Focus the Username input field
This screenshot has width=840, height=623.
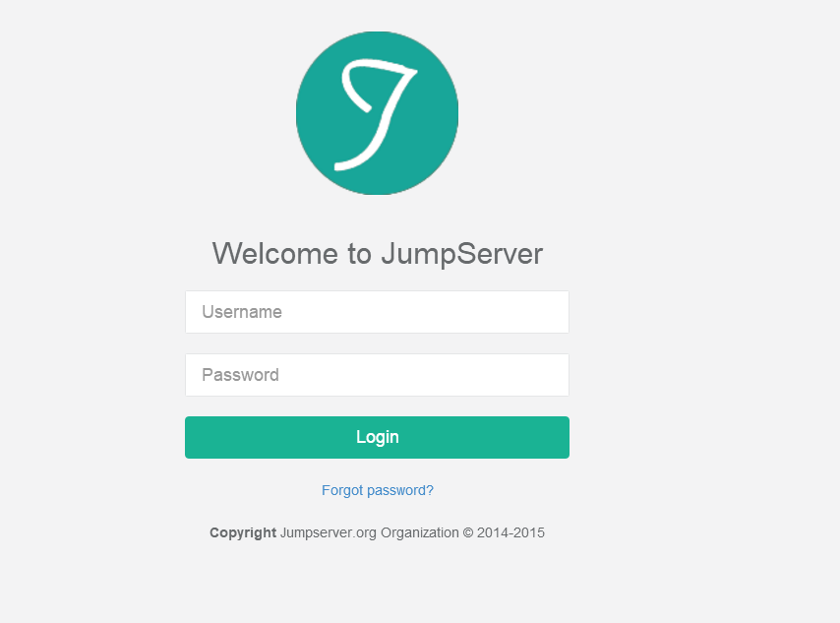(377, 312)
